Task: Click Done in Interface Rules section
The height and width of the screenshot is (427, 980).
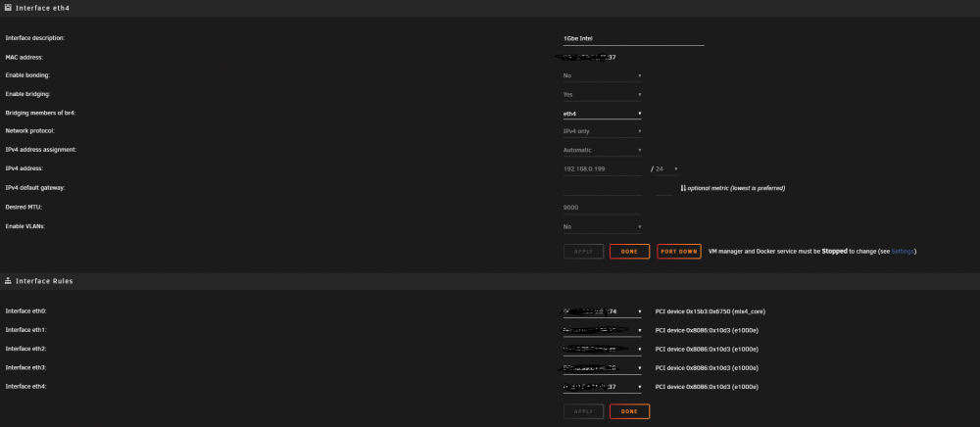Action: [629, 412]
